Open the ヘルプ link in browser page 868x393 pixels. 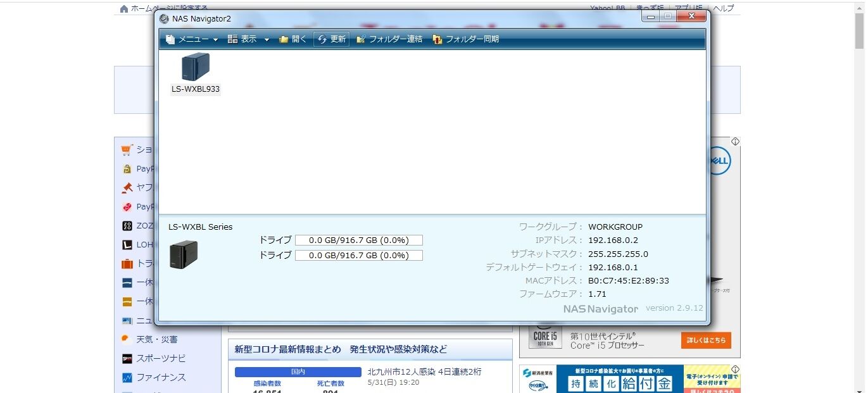click(x=724, y=8)
